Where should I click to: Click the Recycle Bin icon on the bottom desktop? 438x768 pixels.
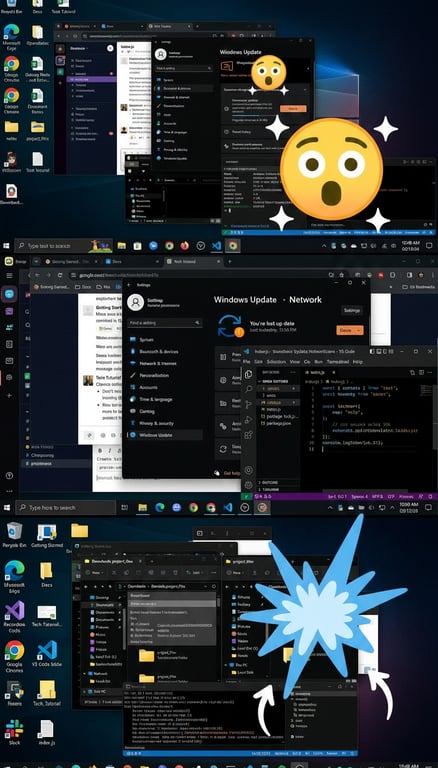(14, 531)
